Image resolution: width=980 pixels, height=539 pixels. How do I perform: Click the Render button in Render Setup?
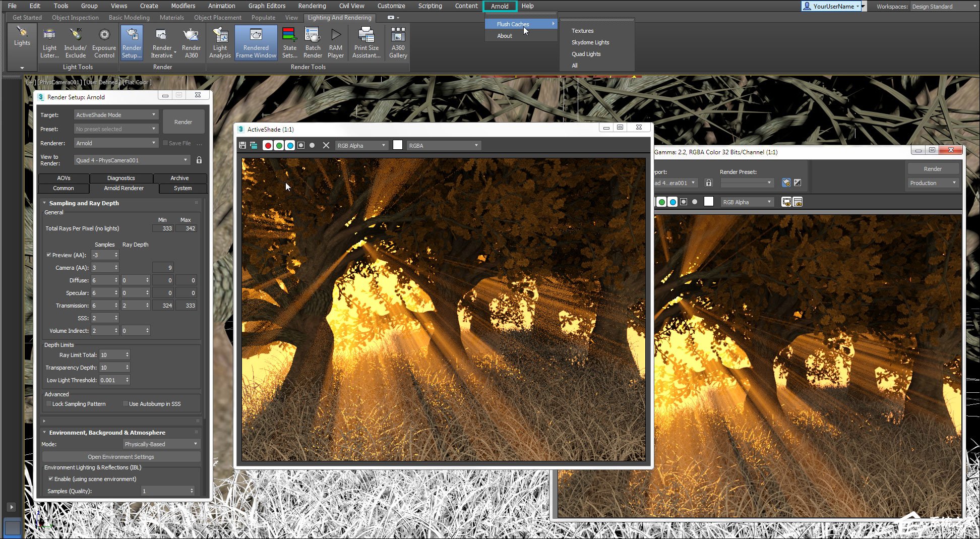[183, 122]
